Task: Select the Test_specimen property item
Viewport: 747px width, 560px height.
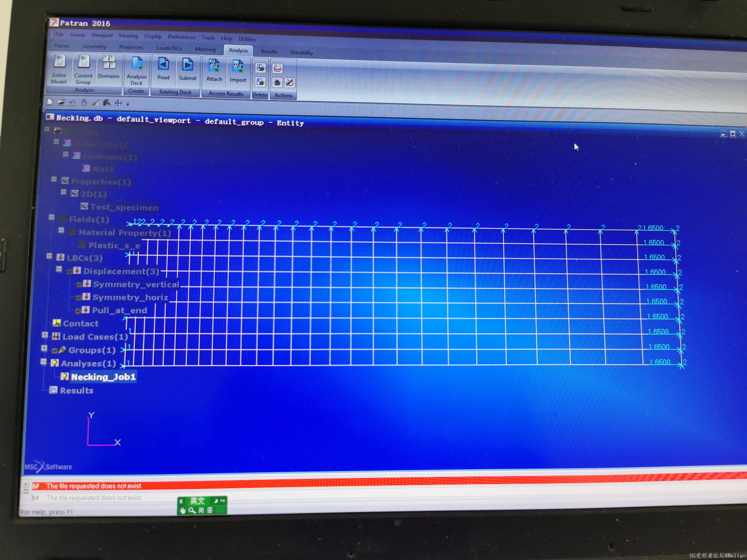Action: tap(124, 207)
